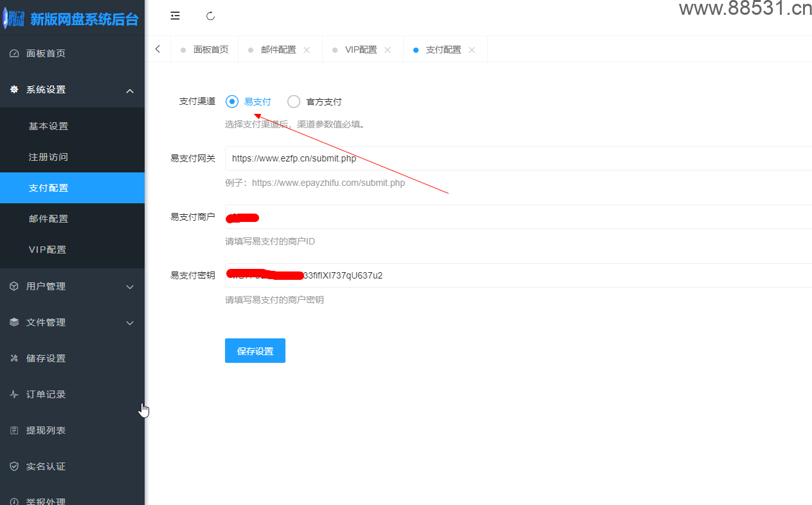The image size is (812, 505).
Task: Click the 面板首页 dashboard icon in sidebar
Action: pos(14,53)
